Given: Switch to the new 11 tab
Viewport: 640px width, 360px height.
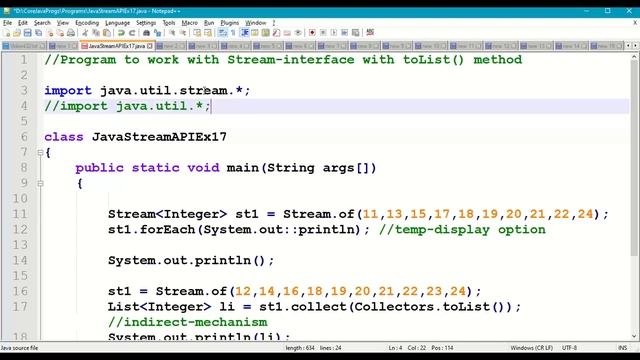Looking at the screenshot, I should click(467, 46).
